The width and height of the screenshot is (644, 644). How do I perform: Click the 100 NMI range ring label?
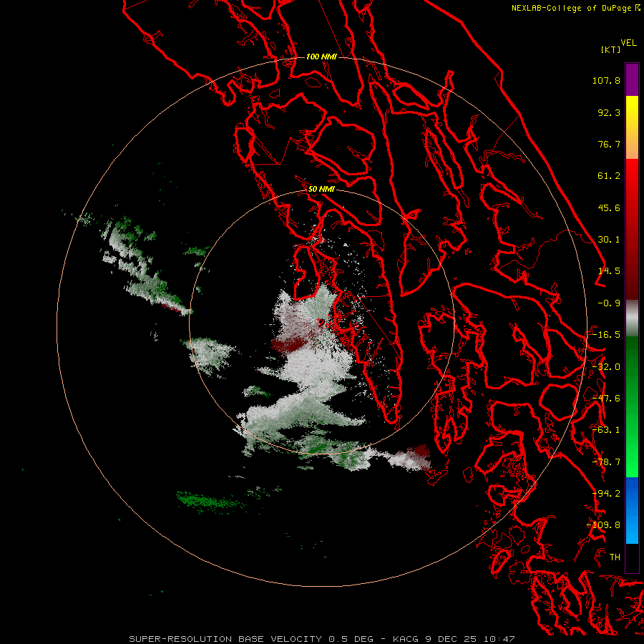click(321, 57)
